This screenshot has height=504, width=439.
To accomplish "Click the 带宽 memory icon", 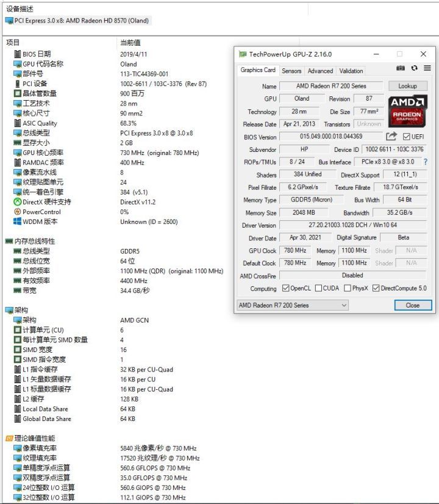I will 17,290.
